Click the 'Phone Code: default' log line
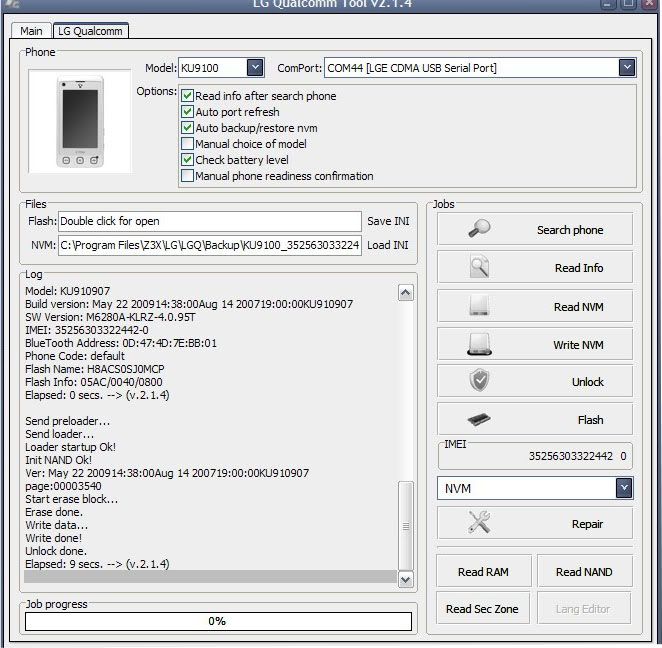662x648 pixels. 75,356
